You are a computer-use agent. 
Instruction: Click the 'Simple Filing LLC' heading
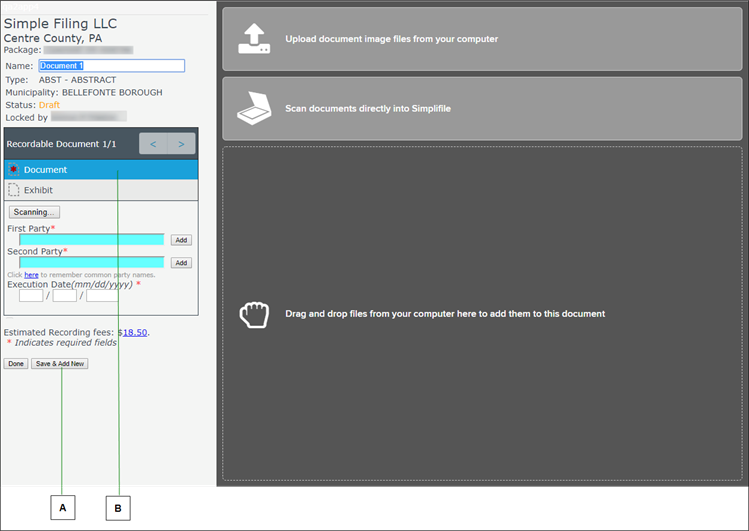coord(60,23)
